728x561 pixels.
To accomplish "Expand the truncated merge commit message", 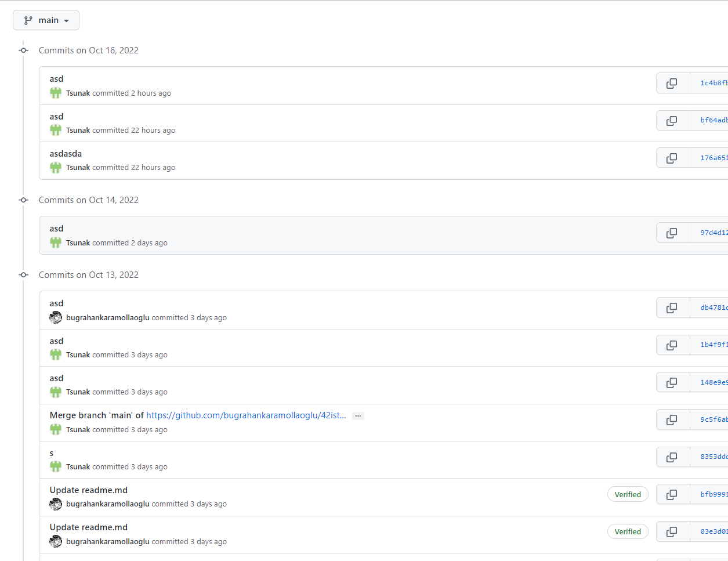I will pos(358,415).
